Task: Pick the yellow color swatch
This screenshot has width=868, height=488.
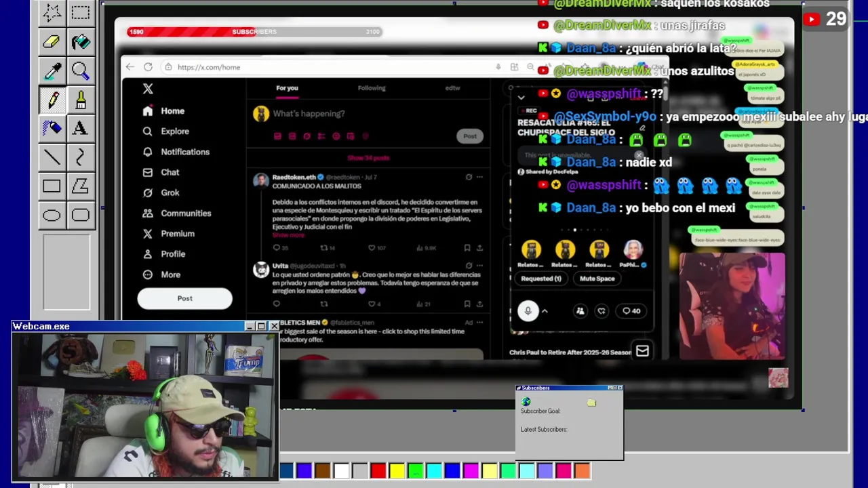Action: point(397,470)
